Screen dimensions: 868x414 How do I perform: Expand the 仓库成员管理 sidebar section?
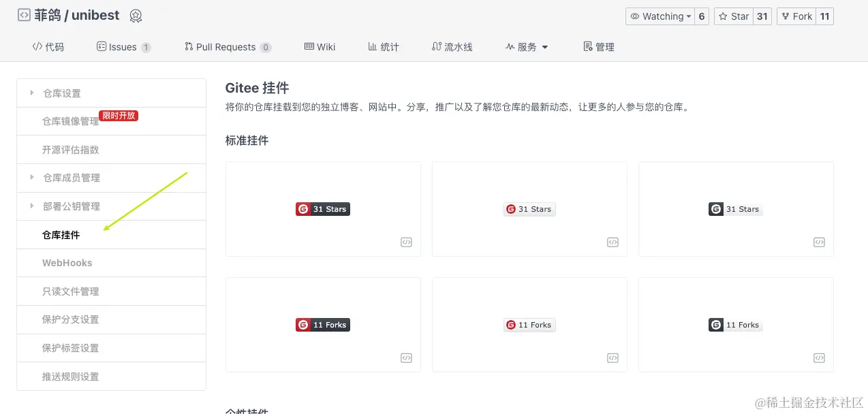pyautogui.click(x=111, y=178)
